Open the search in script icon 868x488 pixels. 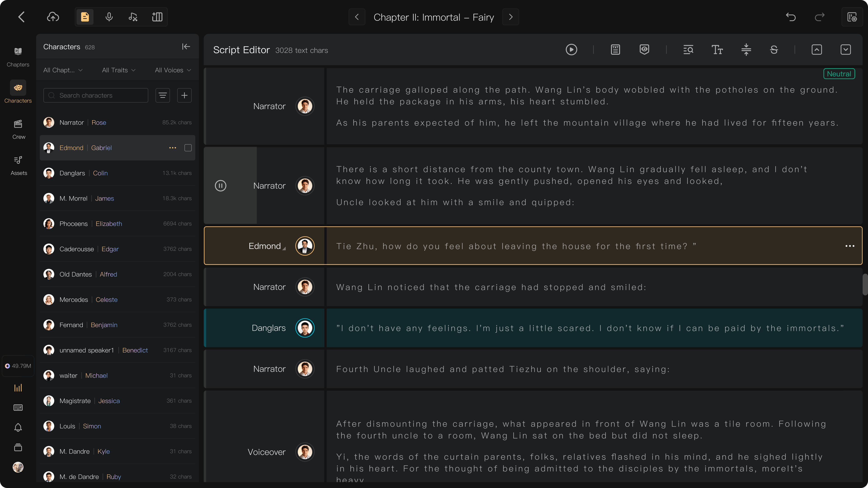pyautogui.click(x=688, y=50)
